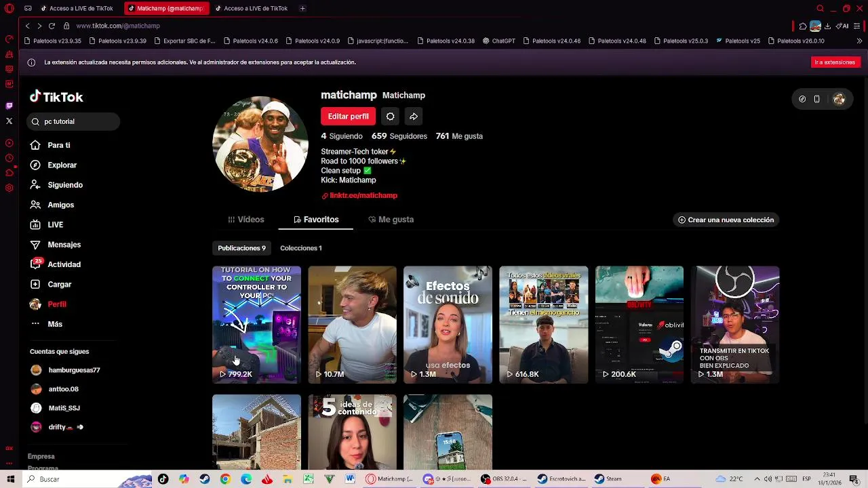The image size is (868, 488).
Task: Open profile settings gear icon
Action: [391, 117]
